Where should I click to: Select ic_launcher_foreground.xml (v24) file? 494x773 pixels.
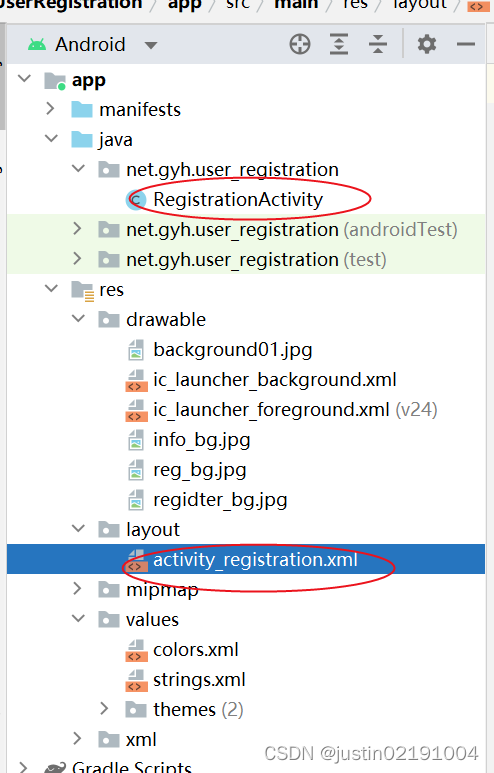pyautogui.click(x=295, y=410)
